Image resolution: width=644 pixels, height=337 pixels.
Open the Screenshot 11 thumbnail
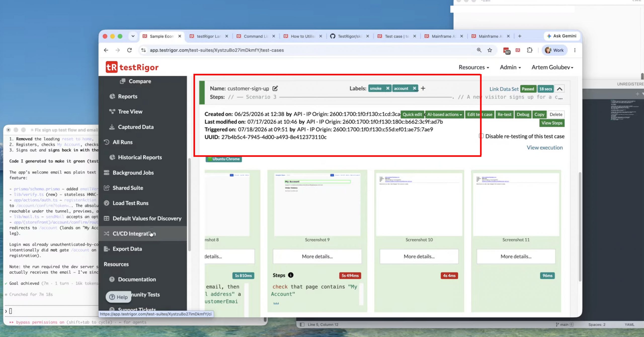pyautogui.click(x=516, y=204)
